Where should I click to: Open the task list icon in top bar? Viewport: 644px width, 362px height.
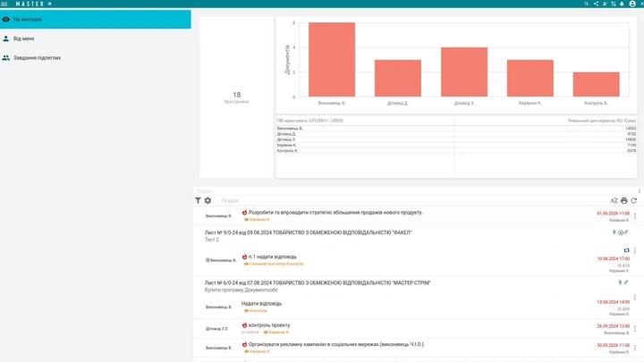[x=614, y=4]
